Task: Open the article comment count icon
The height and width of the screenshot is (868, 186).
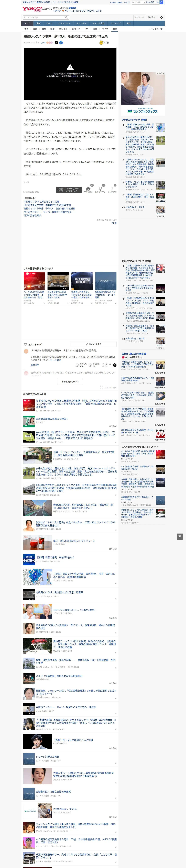Action: click(x=42, y=43)
